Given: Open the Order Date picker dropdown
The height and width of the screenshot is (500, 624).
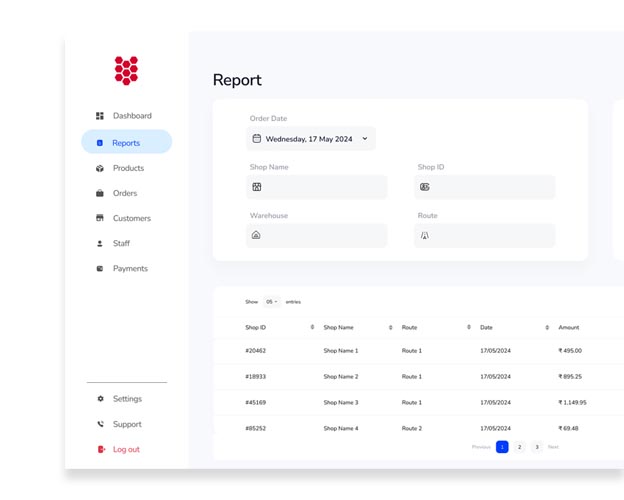Looking at the screenshot, I should [x=311, y=139].
